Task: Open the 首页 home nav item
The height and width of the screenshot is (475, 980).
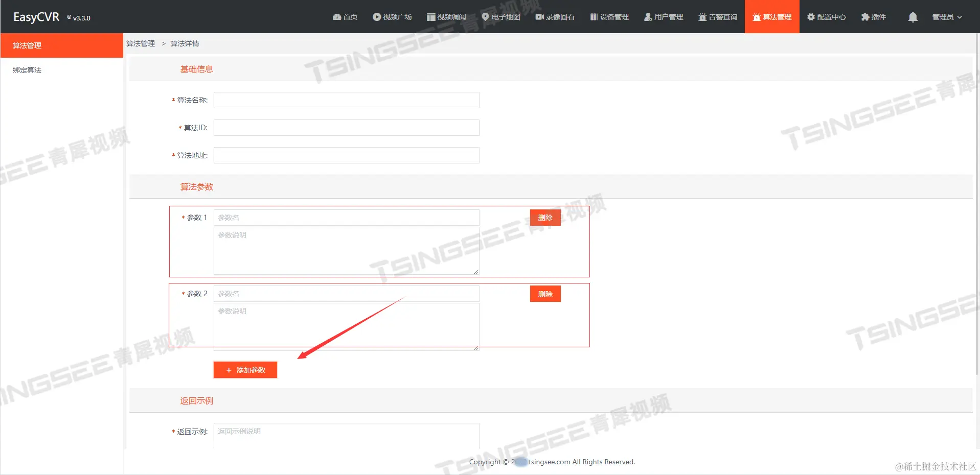Action: [345, 17]
